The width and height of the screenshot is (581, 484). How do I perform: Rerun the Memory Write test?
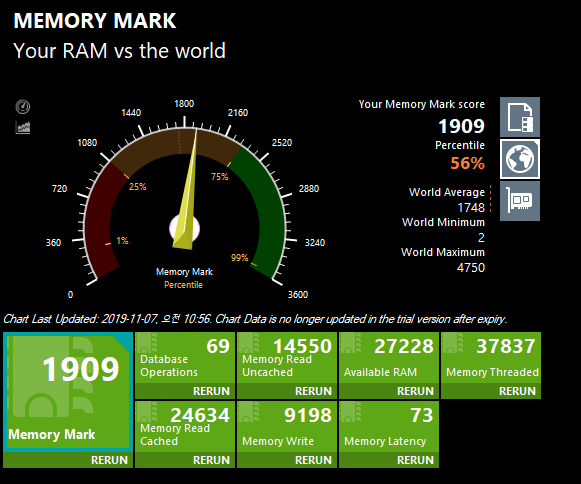pyautogui.click(x=313, y=460)
